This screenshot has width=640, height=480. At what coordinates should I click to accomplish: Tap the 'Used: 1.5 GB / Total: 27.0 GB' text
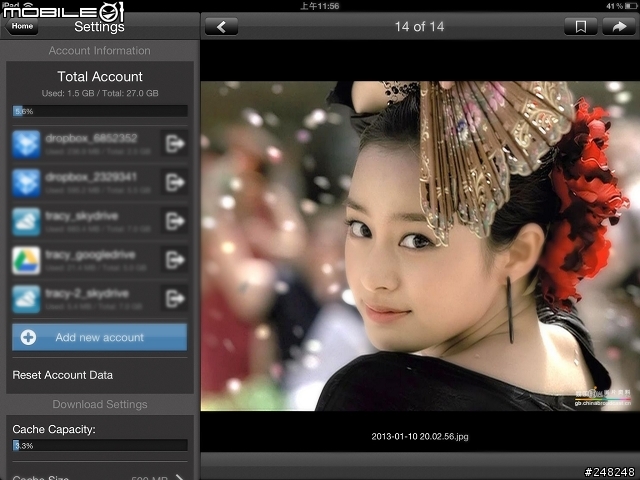(100, 93)
